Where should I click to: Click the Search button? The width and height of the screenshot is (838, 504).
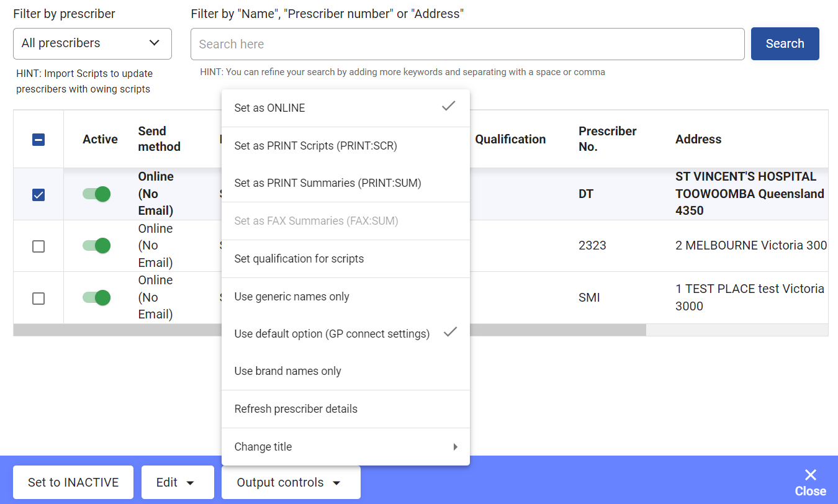click(x=785, y=43)
